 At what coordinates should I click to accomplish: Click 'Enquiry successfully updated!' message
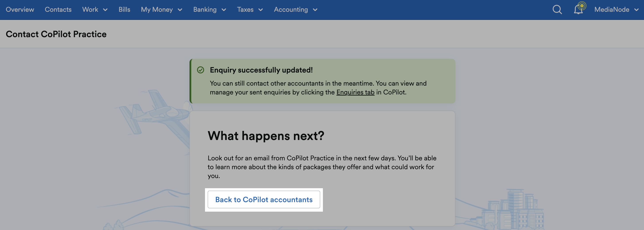(x=261, y=70)
